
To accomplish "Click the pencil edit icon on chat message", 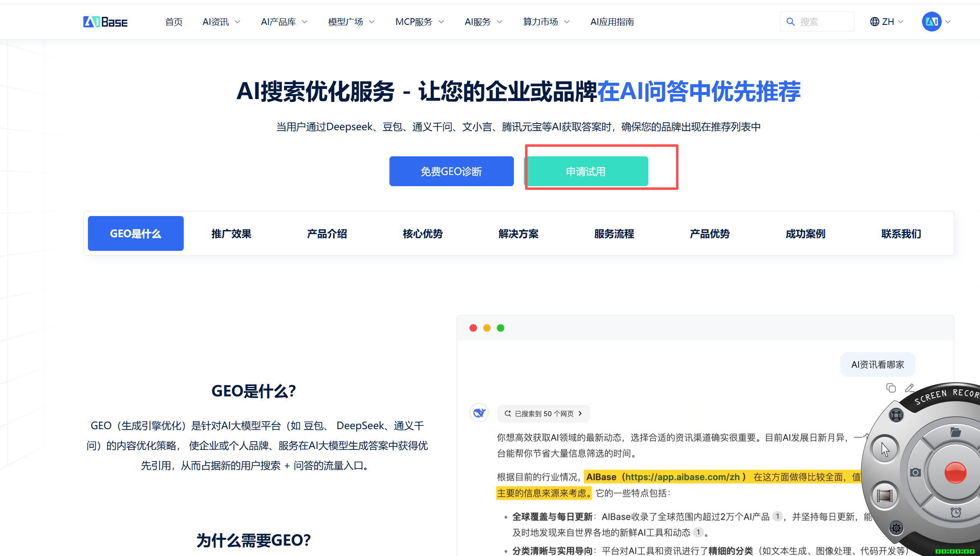I will tap(909, 388).
